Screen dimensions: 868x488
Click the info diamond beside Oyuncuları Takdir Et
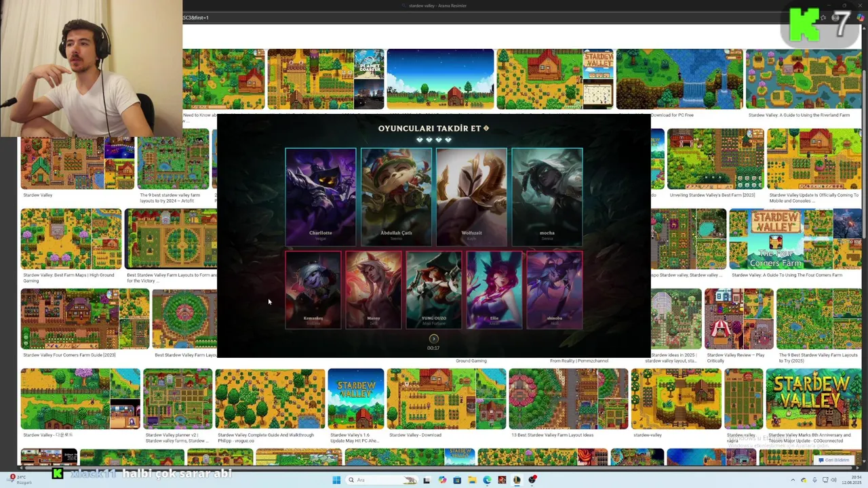coord(486,128)
